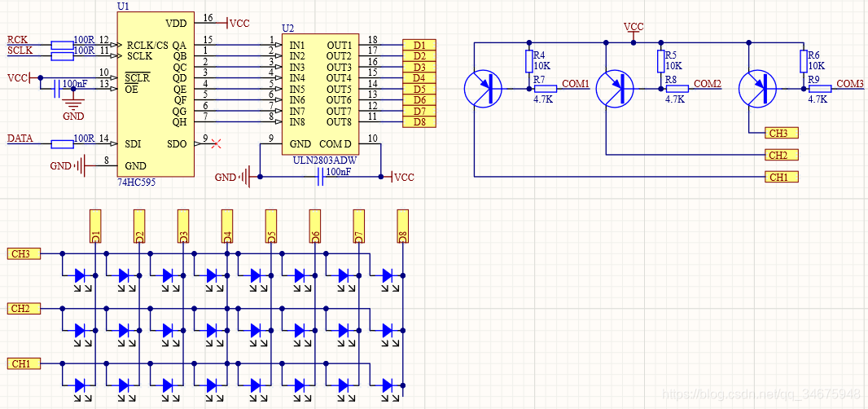Click the transistor connected to COM3
868x409 pixels.
[x=758, y=88]
